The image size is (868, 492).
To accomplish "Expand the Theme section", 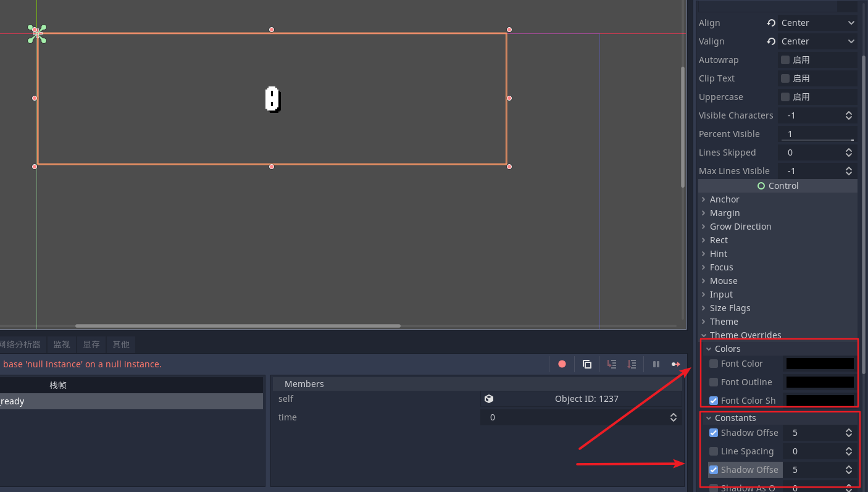I will pyautogui.click(x=778, y=322).
